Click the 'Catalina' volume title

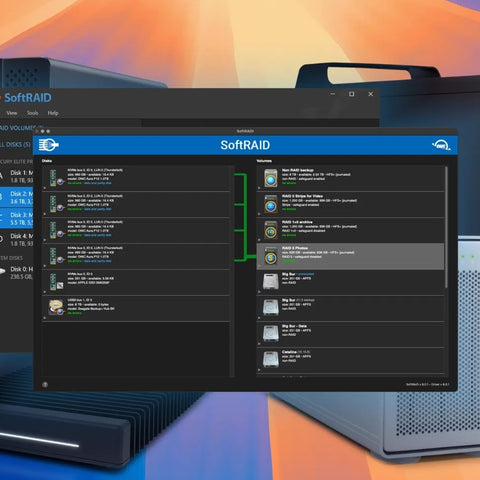tap(289, 352)
